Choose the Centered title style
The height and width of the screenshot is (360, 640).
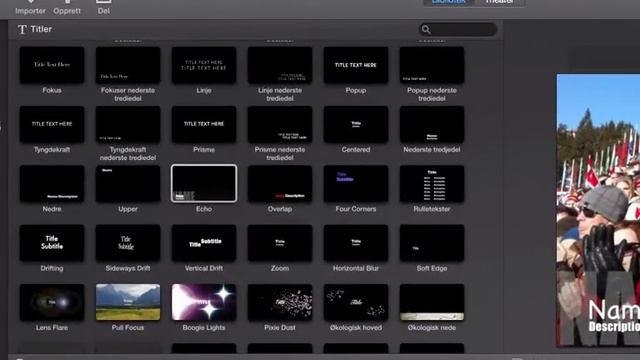coord(356,124)
